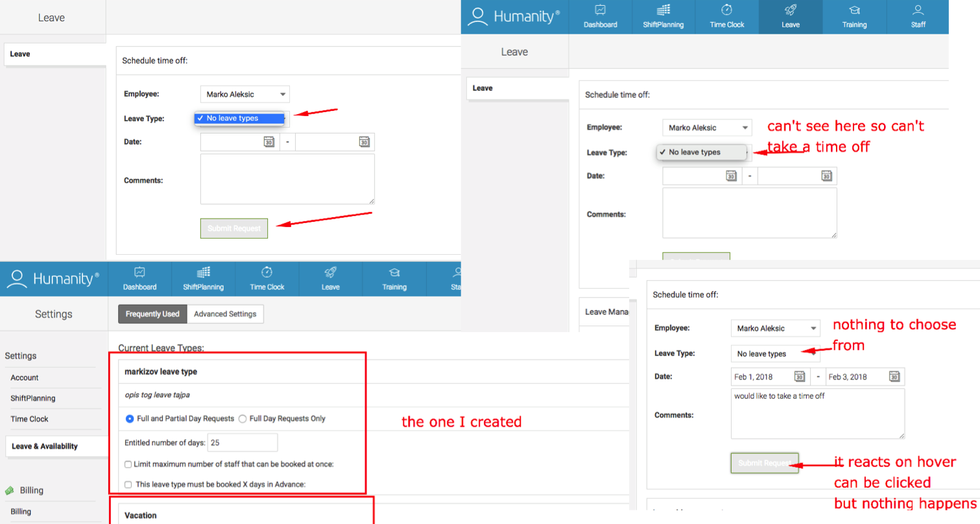Click the empty Comments box in the headerless Leave form
Screen dimensions: 980x524
pos(287,179)
